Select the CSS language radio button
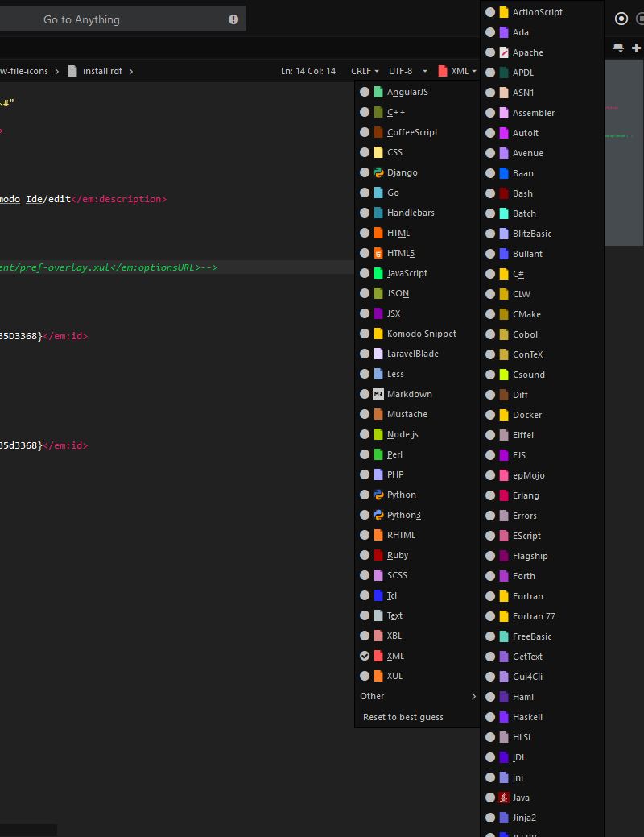 (x=365, y=152)
